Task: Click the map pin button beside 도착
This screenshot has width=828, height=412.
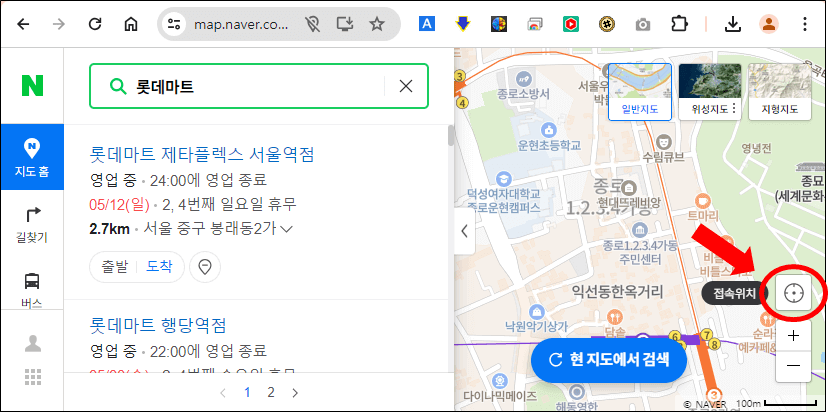Action: pyautogui.click(x=205, y=267)
